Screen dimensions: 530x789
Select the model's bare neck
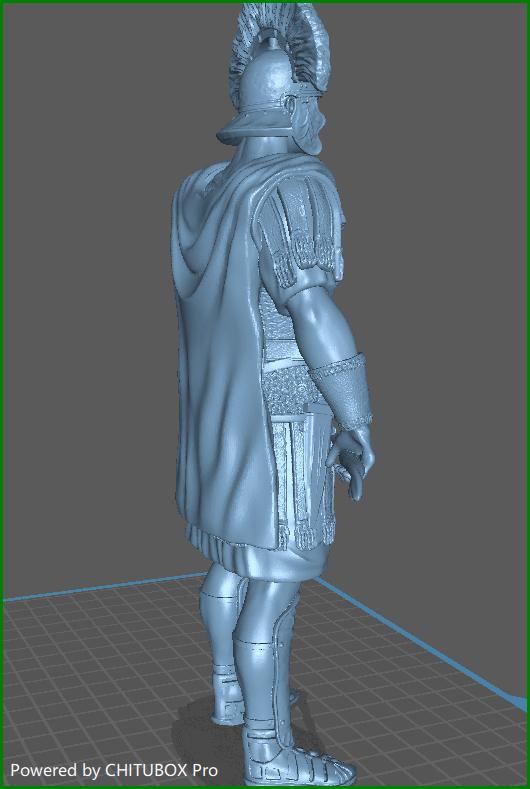(x=264, y=152)
